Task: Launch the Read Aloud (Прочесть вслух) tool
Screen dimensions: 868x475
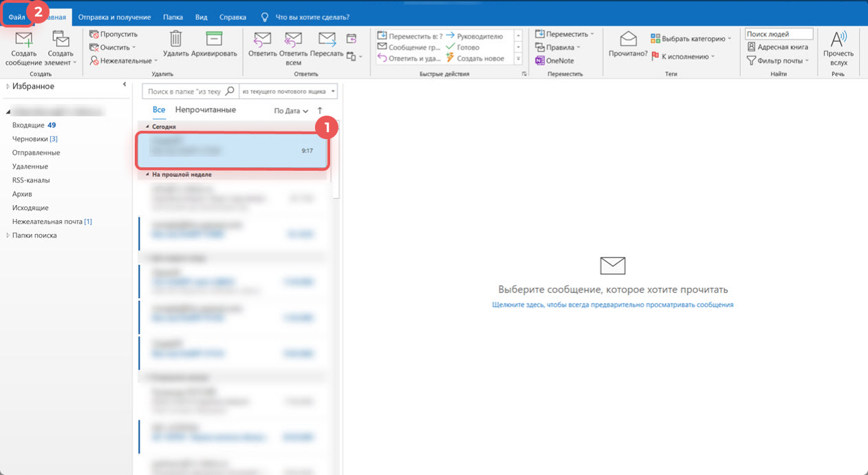Action: pyautogui.click(x=838, y=40)
